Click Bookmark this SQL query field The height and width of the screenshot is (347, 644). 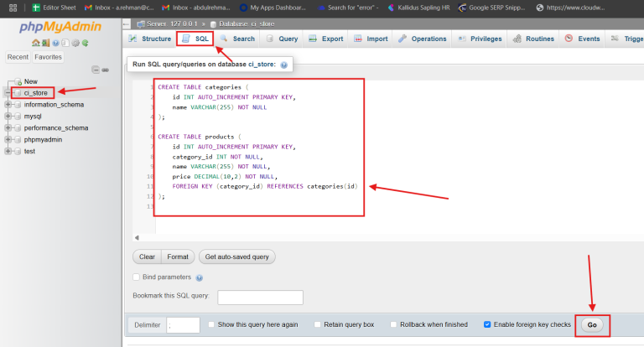pyautogui.click(x=261, y=298)
